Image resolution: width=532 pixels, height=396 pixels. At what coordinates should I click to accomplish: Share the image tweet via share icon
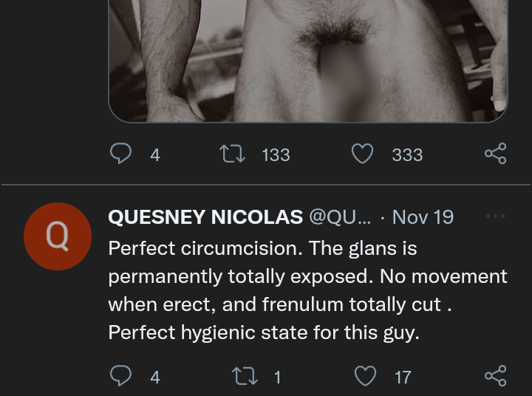495,154
